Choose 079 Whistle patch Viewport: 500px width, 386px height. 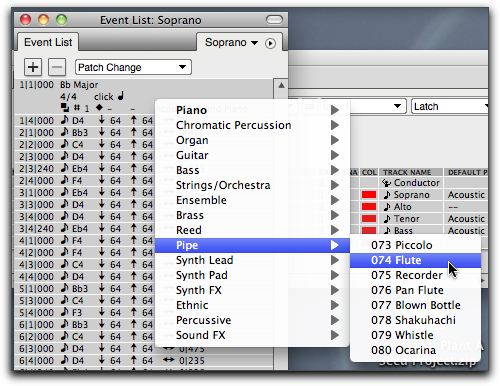[x=415, y=335]
